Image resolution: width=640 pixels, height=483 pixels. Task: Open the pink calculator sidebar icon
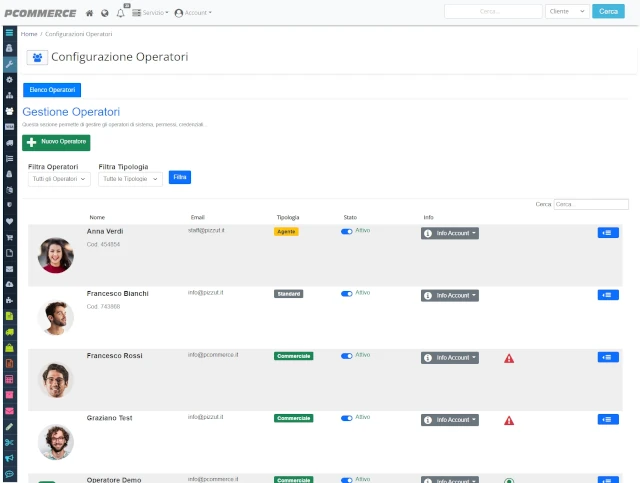coord(9,379)
